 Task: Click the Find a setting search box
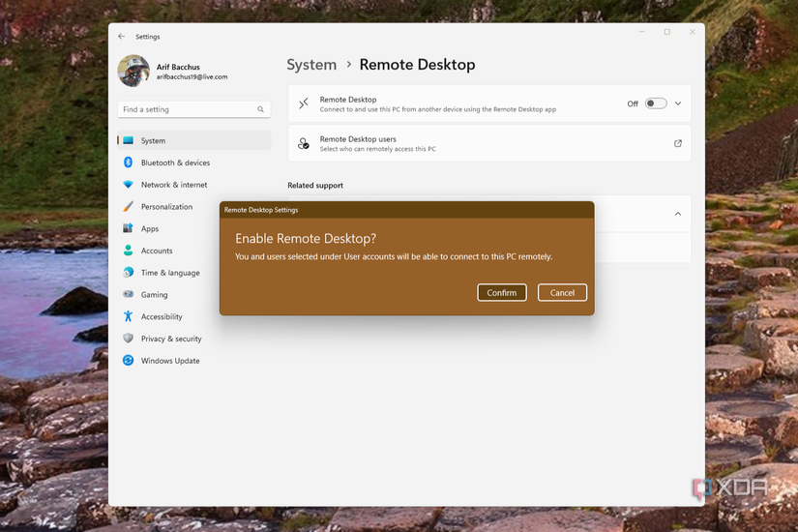(x=193, y=109)
